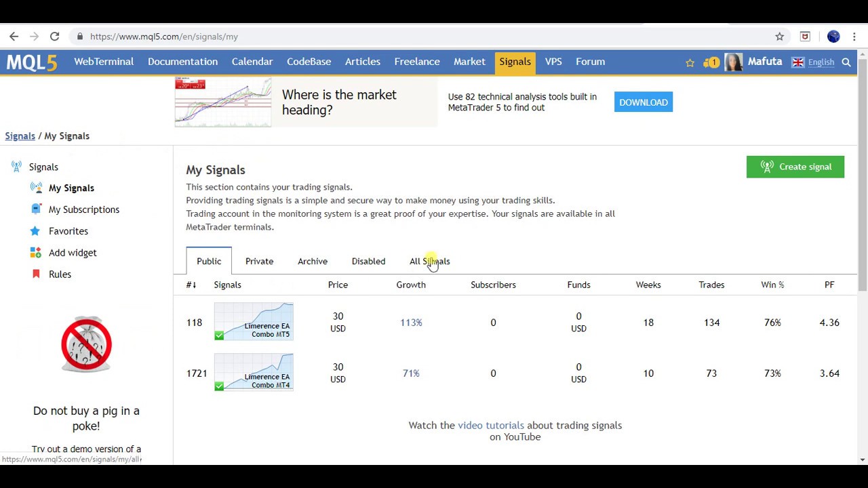
Task: Switch to the Archive tab
Action: pos(313,261)
